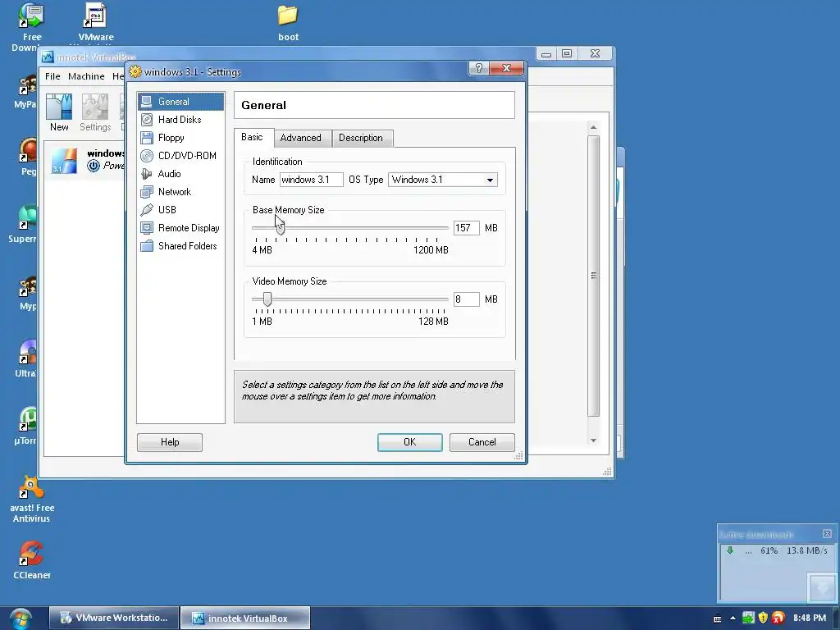Open the CCleaner desktop shortcut

(x=32, y=559)
